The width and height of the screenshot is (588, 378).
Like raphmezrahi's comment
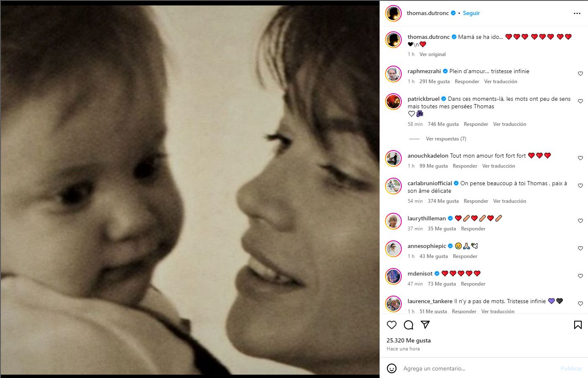coord(580,74)
